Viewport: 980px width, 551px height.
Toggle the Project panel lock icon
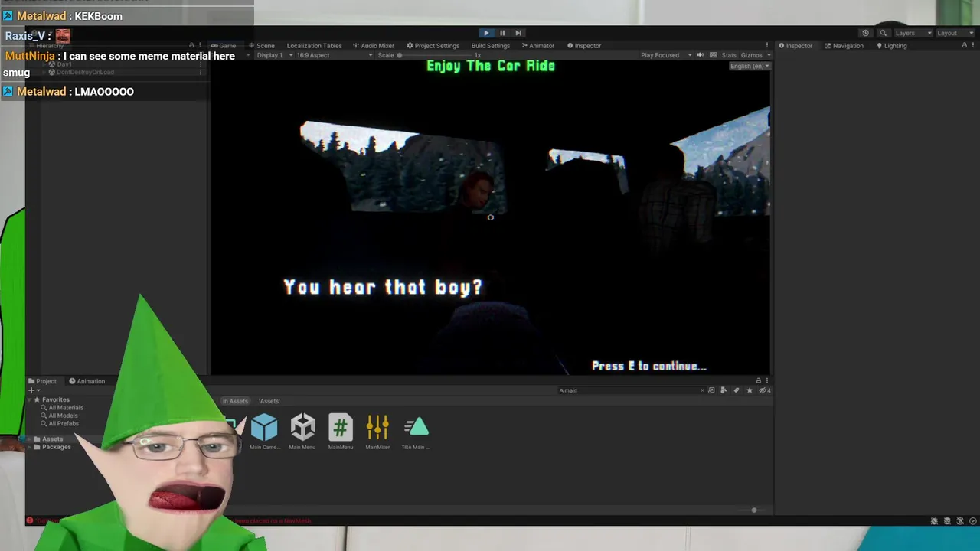click(x=759, y=381)
